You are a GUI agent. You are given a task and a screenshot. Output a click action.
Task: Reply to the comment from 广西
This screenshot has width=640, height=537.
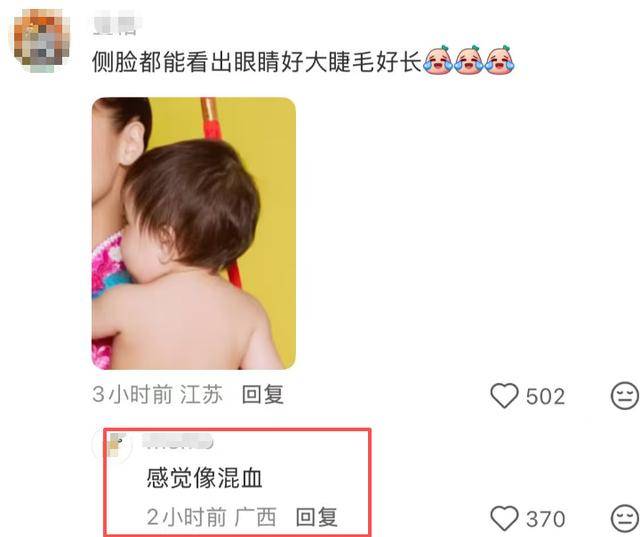pyautogui.click(x=316, y=517)
